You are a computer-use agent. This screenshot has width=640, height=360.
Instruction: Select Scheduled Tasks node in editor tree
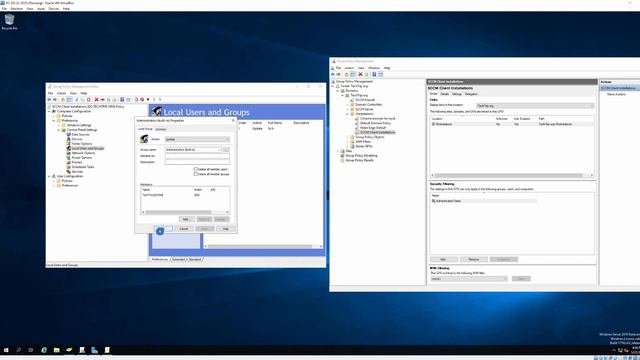tap(83, 167)
